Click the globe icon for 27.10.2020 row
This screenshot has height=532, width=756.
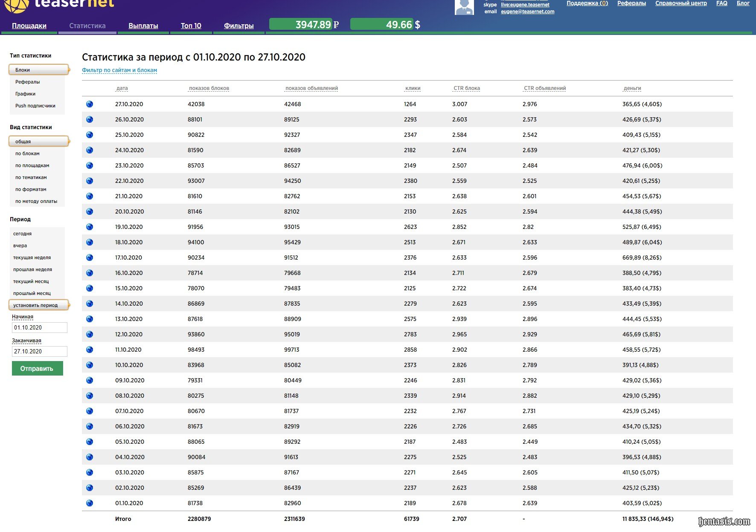pos(90,104)
